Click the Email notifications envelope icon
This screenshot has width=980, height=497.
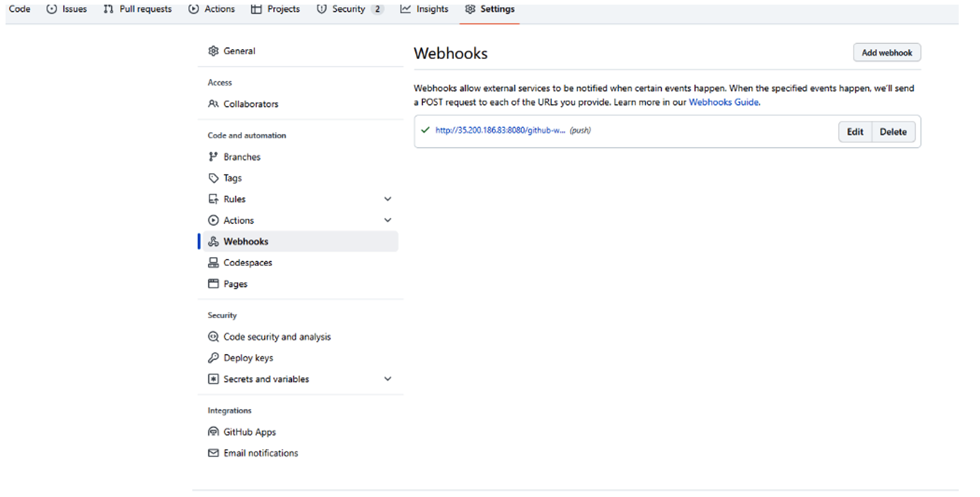(213, 453)
